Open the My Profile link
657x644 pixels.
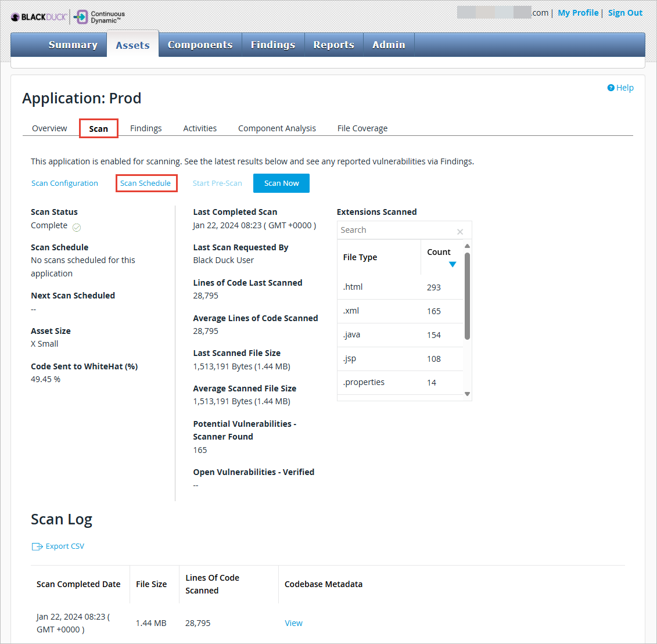click(578, 13)
